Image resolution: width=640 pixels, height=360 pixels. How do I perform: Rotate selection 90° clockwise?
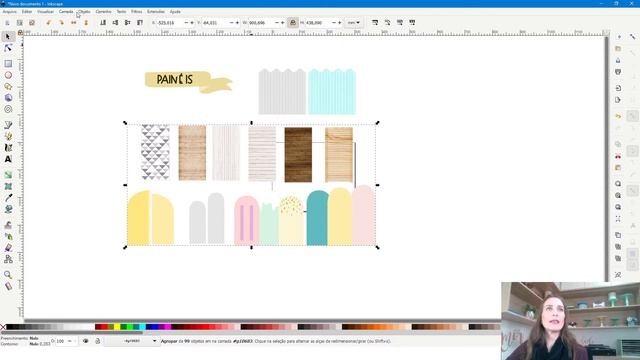[61, 23]
